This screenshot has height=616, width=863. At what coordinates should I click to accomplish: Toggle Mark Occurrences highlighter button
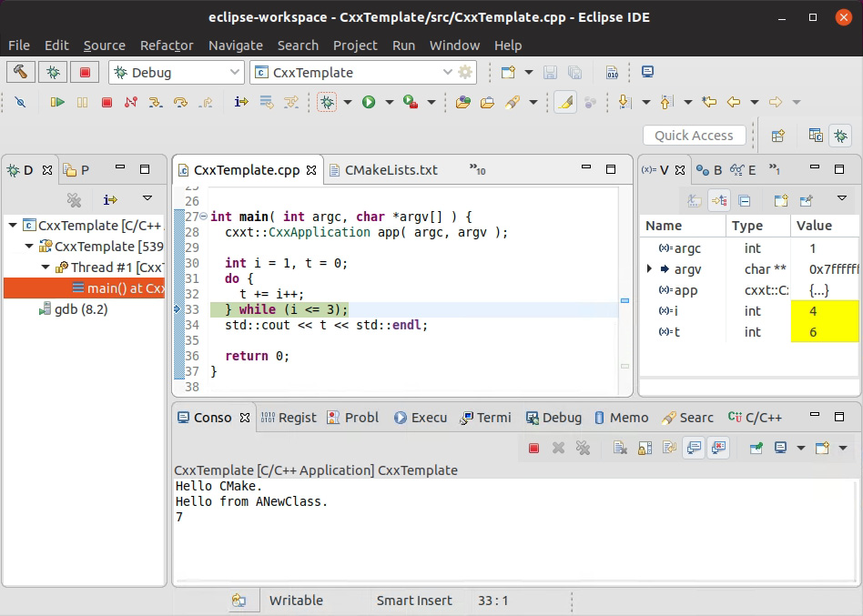pyautogui.click(x=564, y=102)
